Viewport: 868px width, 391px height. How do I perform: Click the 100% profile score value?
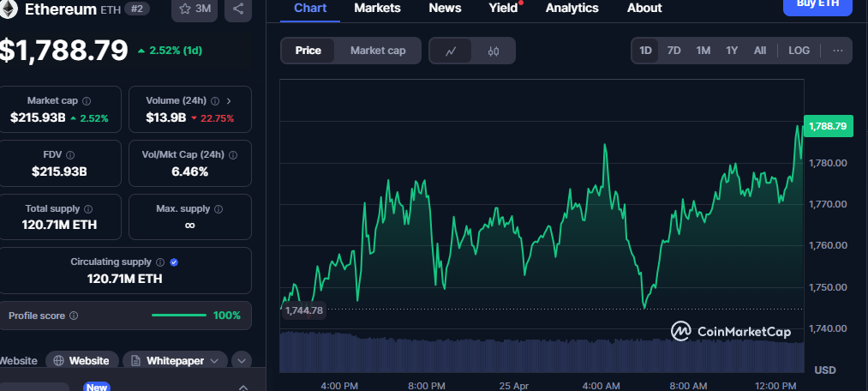(x=227, y=316)
